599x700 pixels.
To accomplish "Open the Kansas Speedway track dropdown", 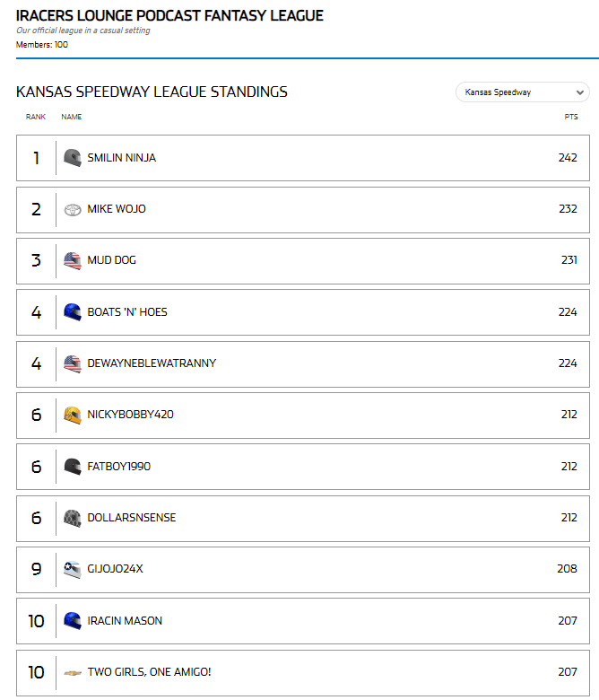I will (522, 92).
